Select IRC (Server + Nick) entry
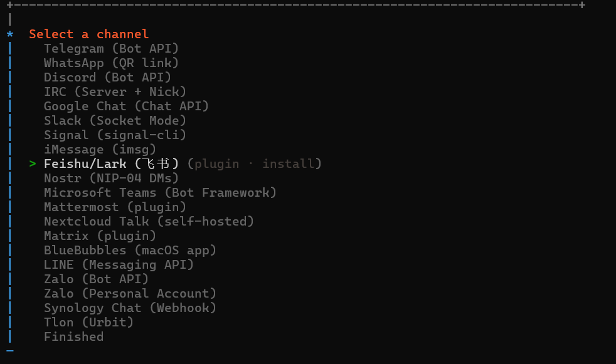 point(115,92)
